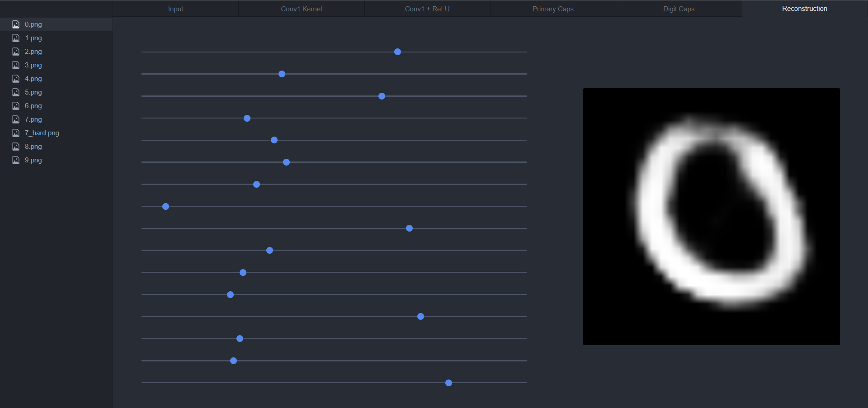Viewport: 868px width, 408px height.
Task: Click the image icon beside 8.png
Action: point(16,147)
